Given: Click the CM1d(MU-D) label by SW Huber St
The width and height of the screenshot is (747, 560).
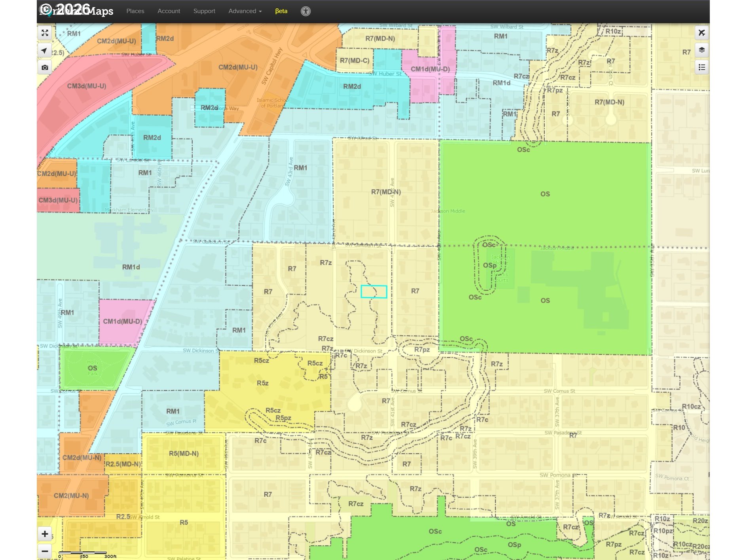Looking at the screenshot, I should coord(430,69).
